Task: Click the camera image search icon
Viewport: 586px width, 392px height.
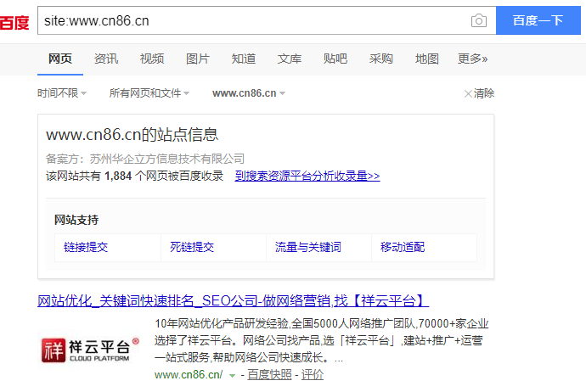Action: click(x=479, y=20)
